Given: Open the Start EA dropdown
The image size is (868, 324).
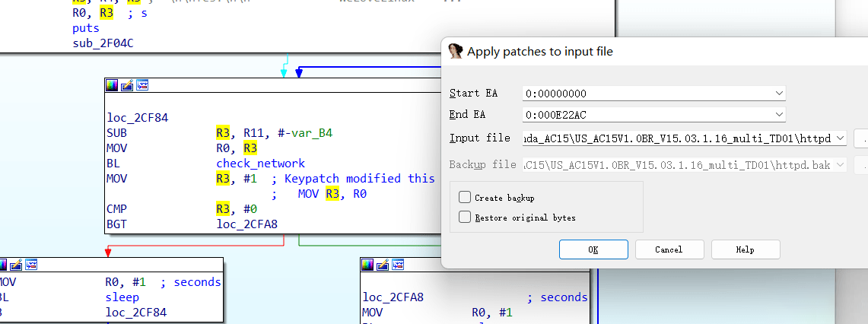Looking at the screenshot, I should click(x=779, y=93).
